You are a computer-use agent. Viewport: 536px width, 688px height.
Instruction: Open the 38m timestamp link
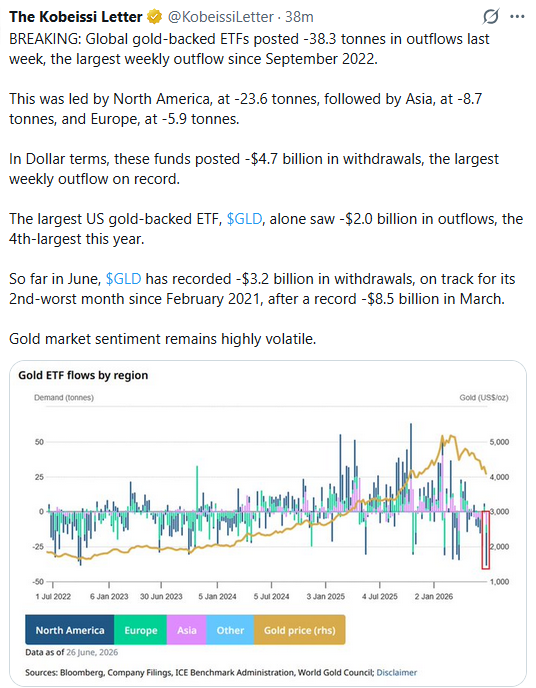click(299, 17)
